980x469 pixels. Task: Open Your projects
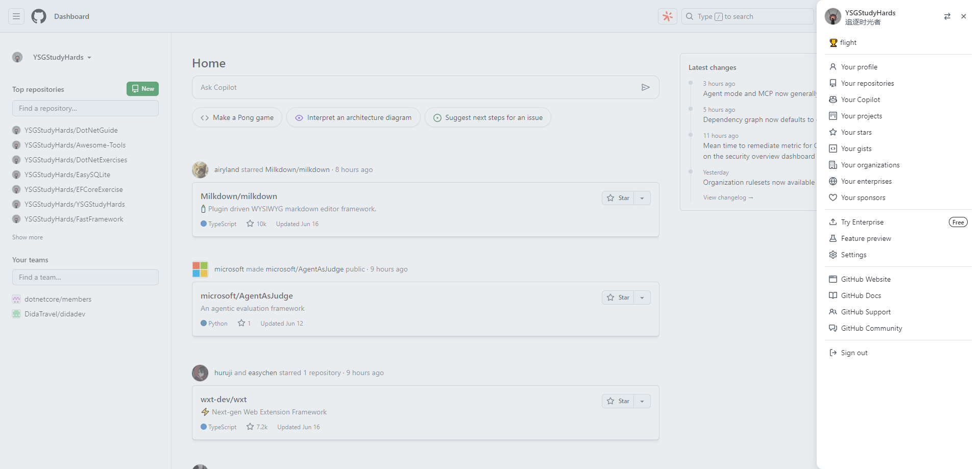[898, 116]
